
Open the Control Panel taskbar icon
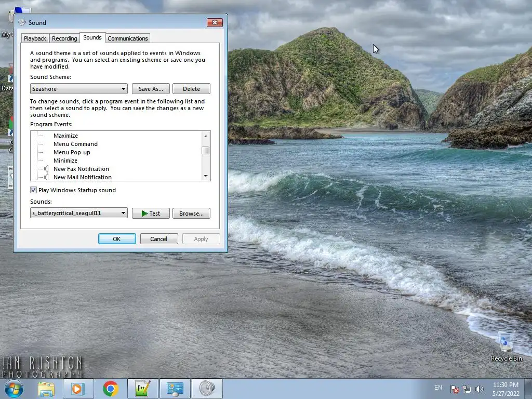[175, 389]
